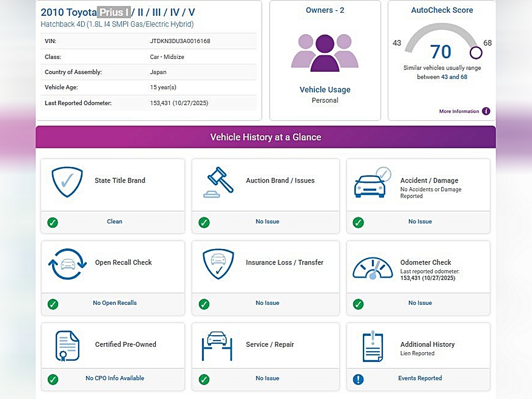Click the More Information link

pos(459,111)
